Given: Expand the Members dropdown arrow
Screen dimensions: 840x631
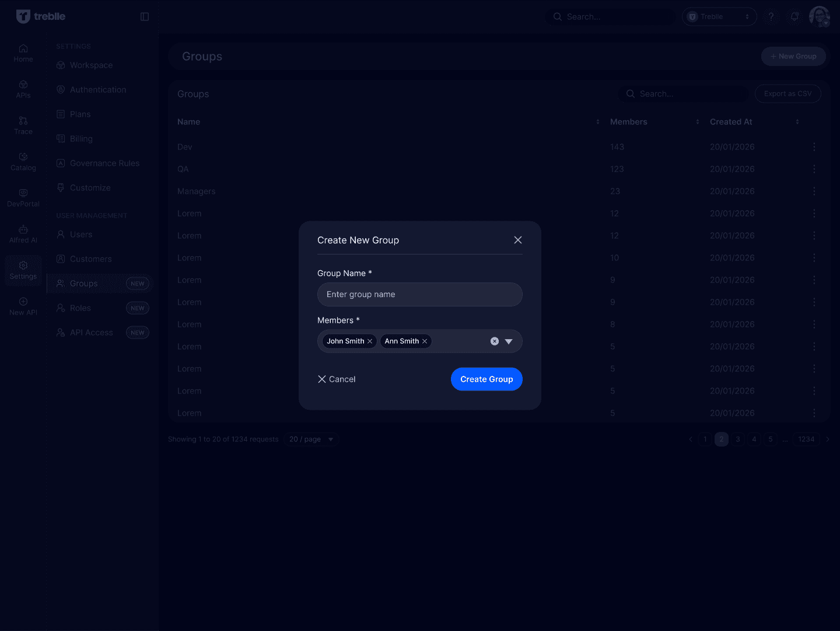Looking at the screenshot, I should 509,341.
